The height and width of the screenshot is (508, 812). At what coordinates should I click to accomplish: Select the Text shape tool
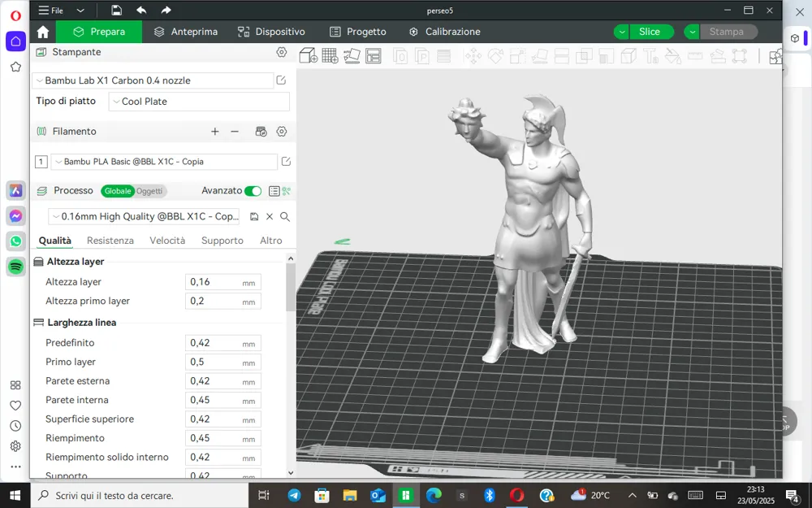coord(651,56)
